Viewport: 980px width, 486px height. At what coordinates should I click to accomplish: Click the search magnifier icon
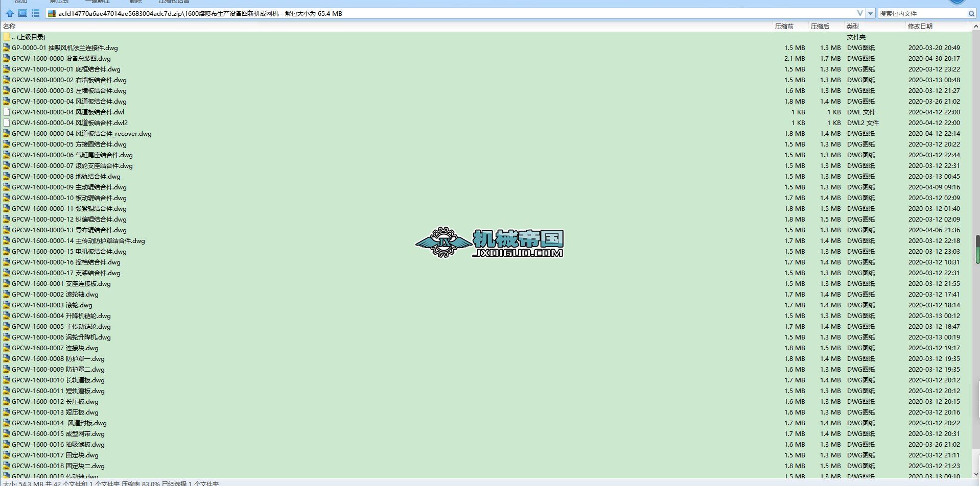(971, 14)
